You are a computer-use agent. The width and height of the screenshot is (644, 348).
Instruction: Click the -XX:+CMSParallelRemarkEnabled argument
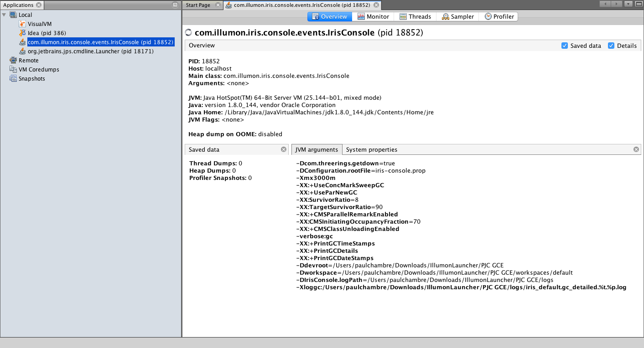click(x=347, y=214)
